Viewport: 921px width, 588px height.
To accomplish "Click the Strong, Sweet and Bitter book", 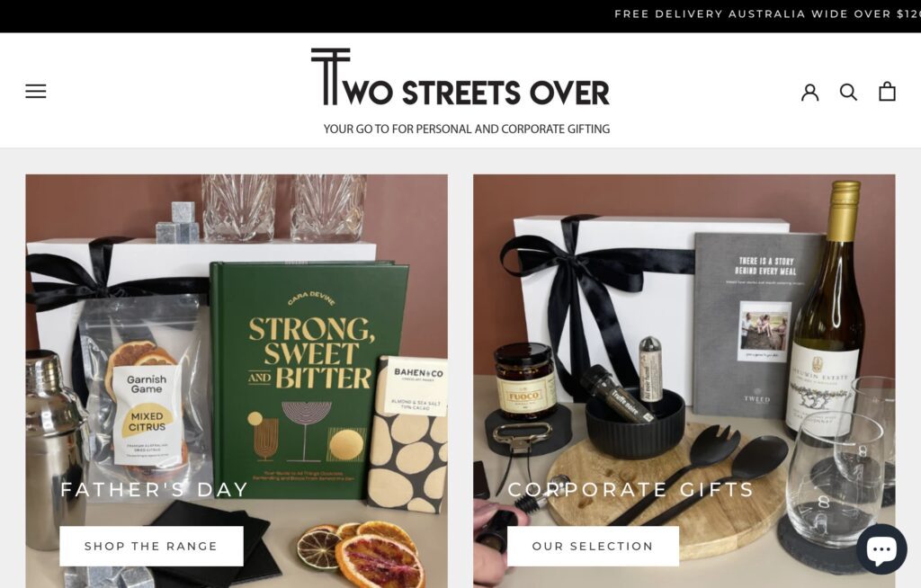I will [x=309, y=380].
